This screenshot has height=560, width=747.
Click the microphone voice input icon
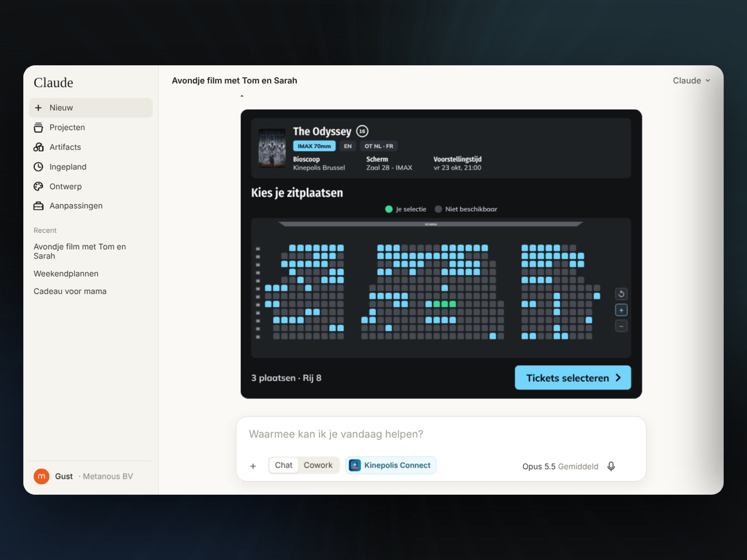[611, 466]
